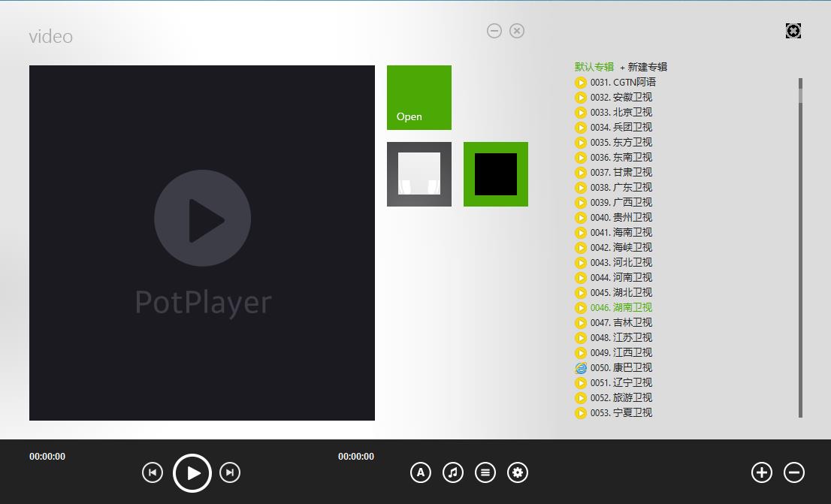Click the playlist vertical scrollbar
831x504 pixels.
pos(800,248)
